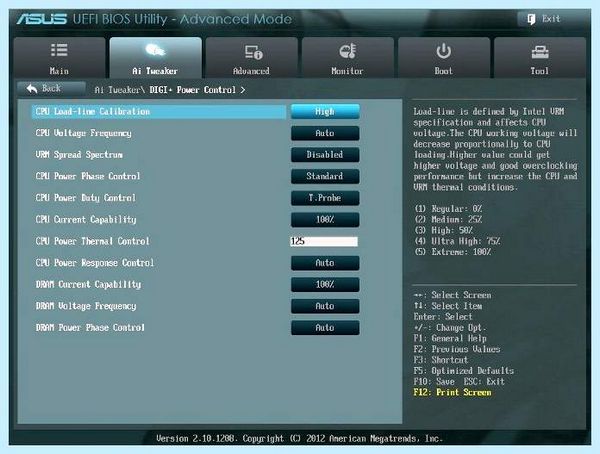Open CPU Power Duty Control T.Probe dropdown
The height and width of the screenshot is (454, 600).
point(325,198)
